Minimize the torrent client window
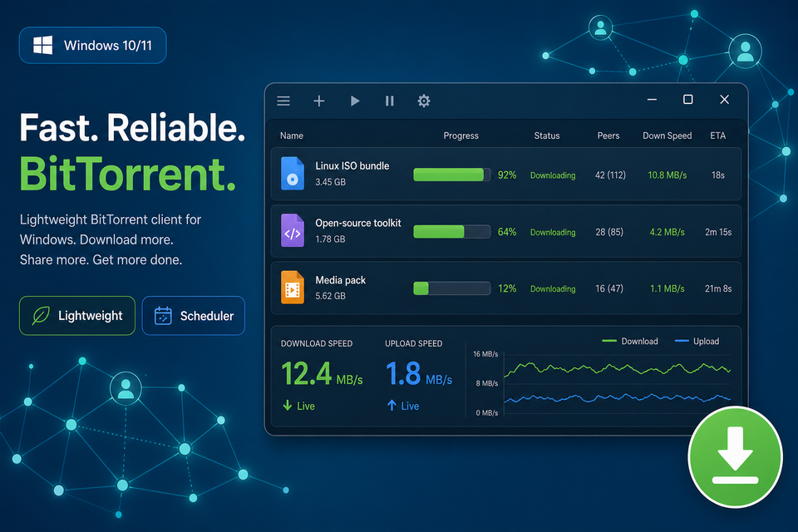 click(652, 100)
